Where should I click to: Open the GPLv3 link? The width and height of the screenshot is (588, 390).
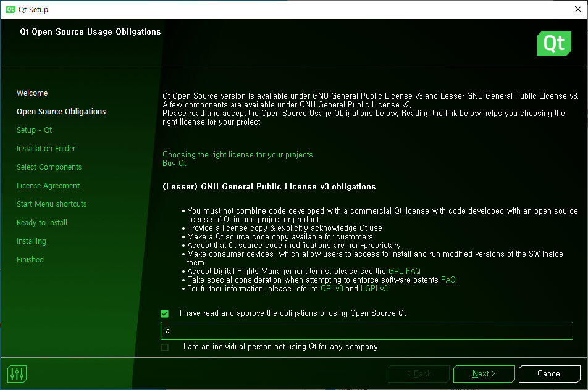(332, 288)
